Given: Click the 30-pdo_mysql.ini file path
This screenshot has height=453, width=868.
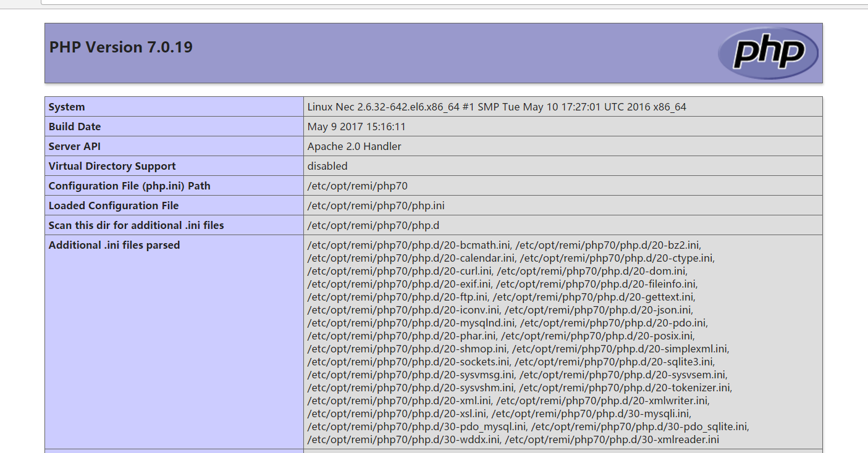Looking at the screenshot, I should (416, 426).
